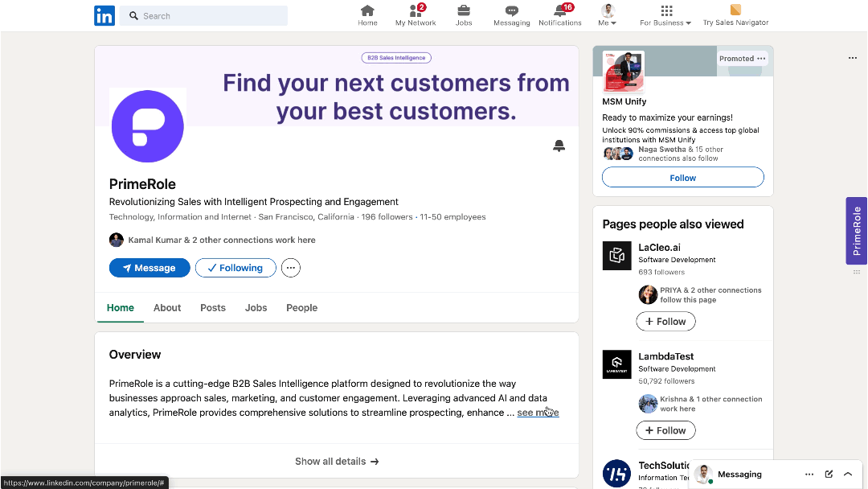Click the "11-50 employees" text

pos(452,217)
